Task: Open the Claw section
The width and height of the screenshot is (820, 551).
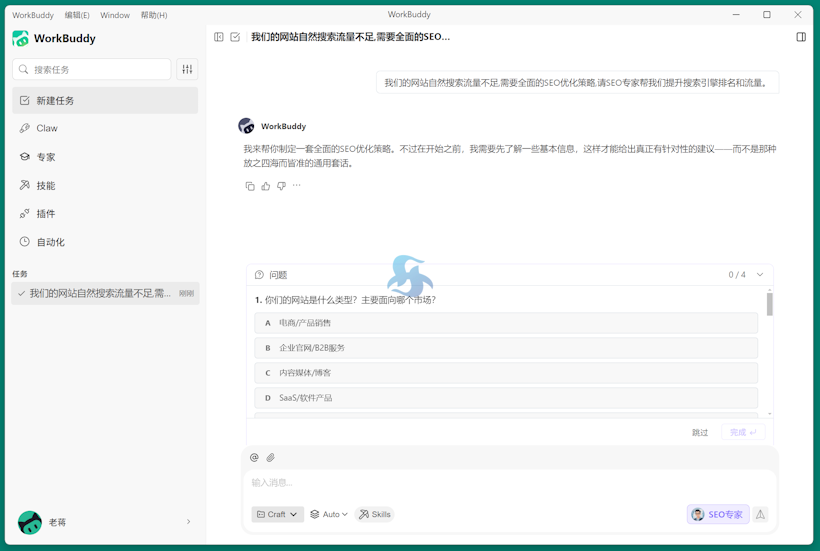Action: coord(105,128)
